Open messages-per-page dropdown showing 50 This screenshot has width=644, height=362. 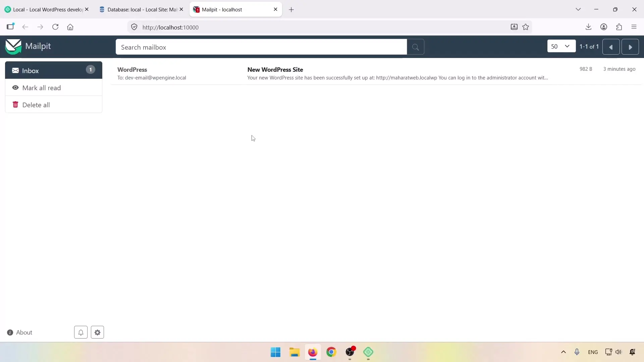click(x=561, y=47)
